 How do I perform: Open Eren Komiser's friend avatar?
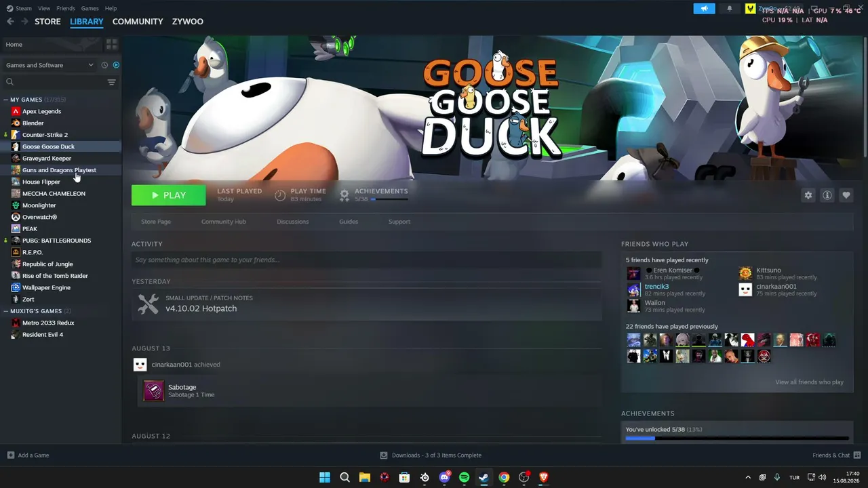pos(633,273)
